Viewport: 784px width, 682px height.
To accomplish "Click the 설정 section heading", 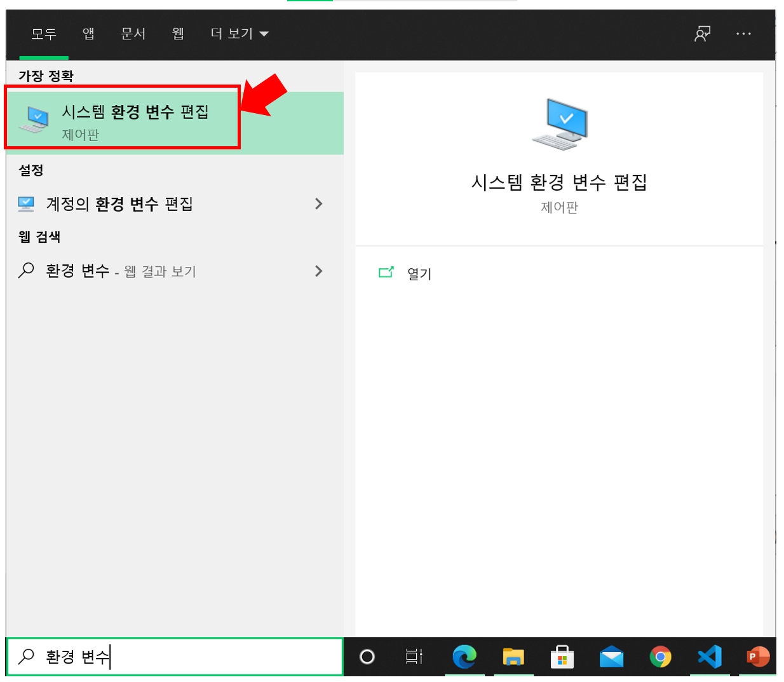I will pyautogui.click(x=31, y=170).
